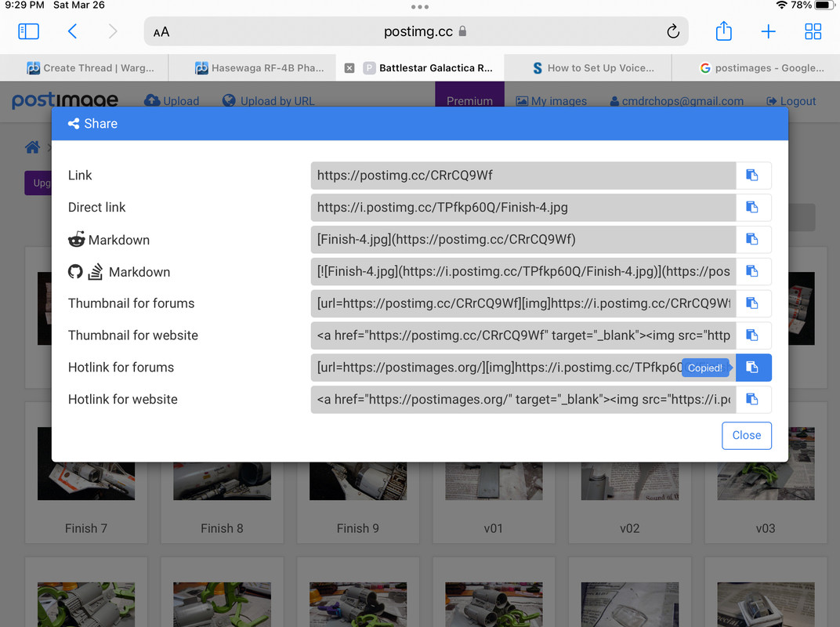Tap the postimg.cc address bar
840x627 pixels.
click(416, 31)
